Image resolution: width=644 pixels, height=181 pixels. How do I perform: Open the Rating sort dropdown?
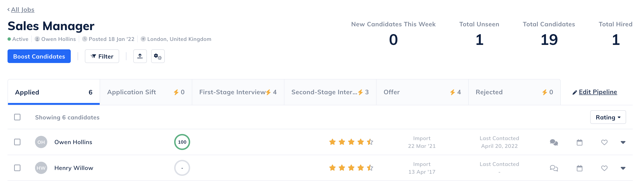pyautogui.click(x=608, y=117)
